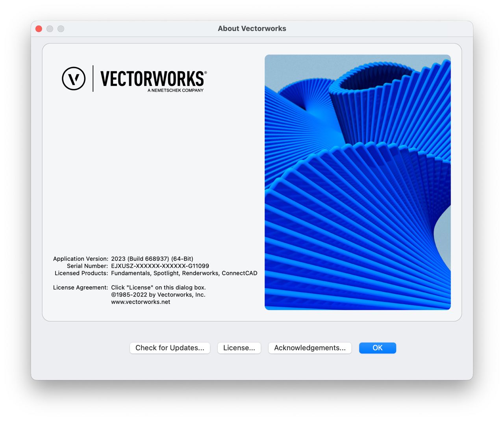View the Acknowledgements... button
Image resolution: width=504 pixels, height=421 pixels.
[x=310, y=348]
